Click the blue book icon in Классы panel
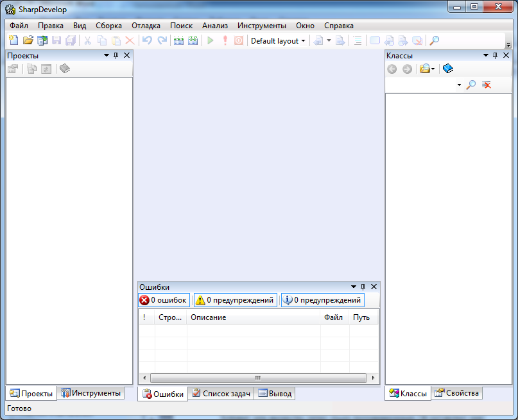Screen dimensions: 518x420 [x=448, y=69]
